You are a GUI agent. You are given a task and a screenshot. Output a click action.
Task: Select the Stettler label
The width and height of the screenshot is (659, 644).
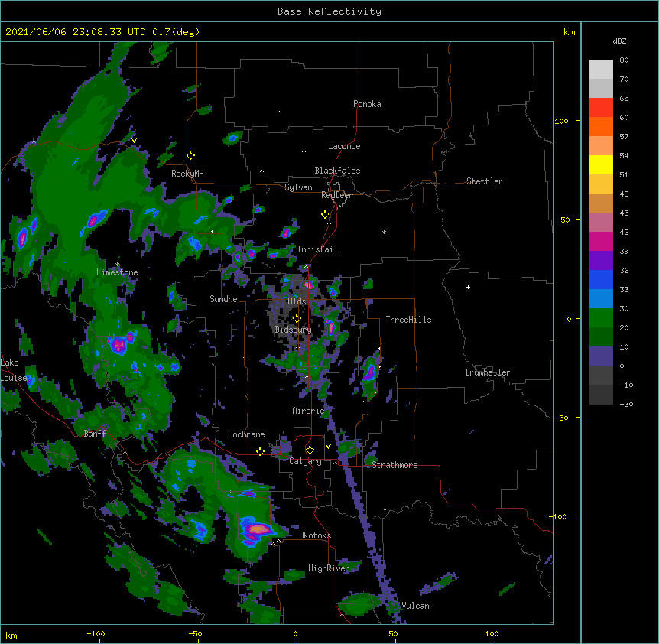coord(485,181)
